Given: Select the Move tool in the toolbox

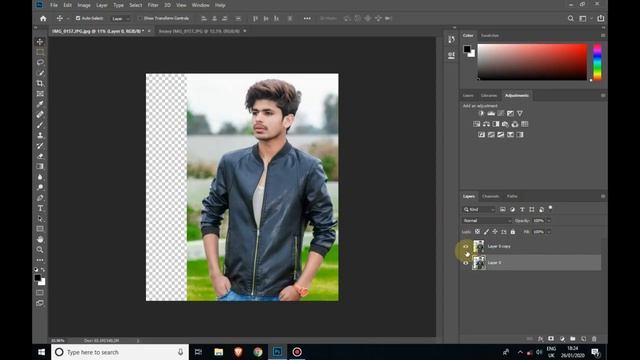Looking at the screenshot, I should tap(40, 42).
